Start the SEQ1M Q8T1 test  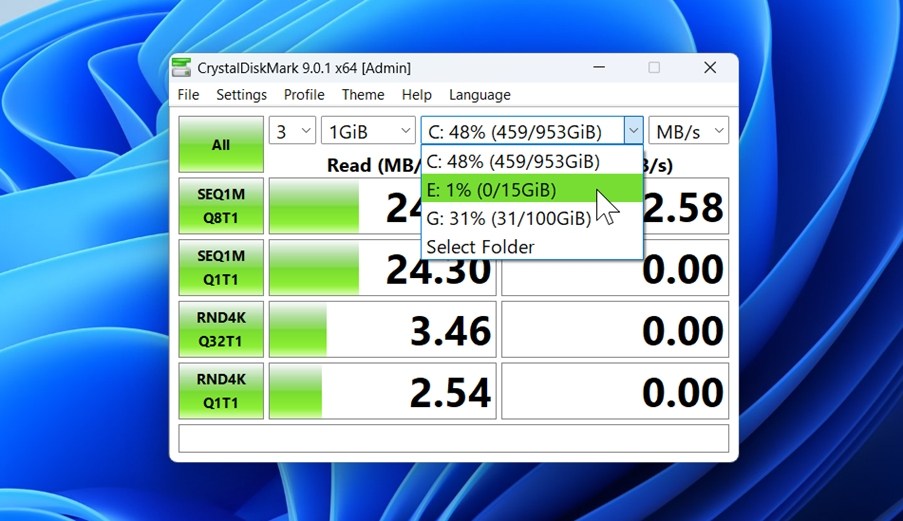[x=221, y=208]
